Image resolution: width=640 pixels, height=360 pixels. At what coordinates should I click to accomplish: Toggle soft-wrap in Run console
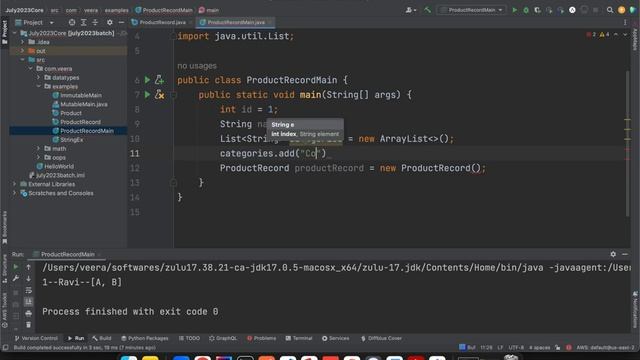(28, 290)
